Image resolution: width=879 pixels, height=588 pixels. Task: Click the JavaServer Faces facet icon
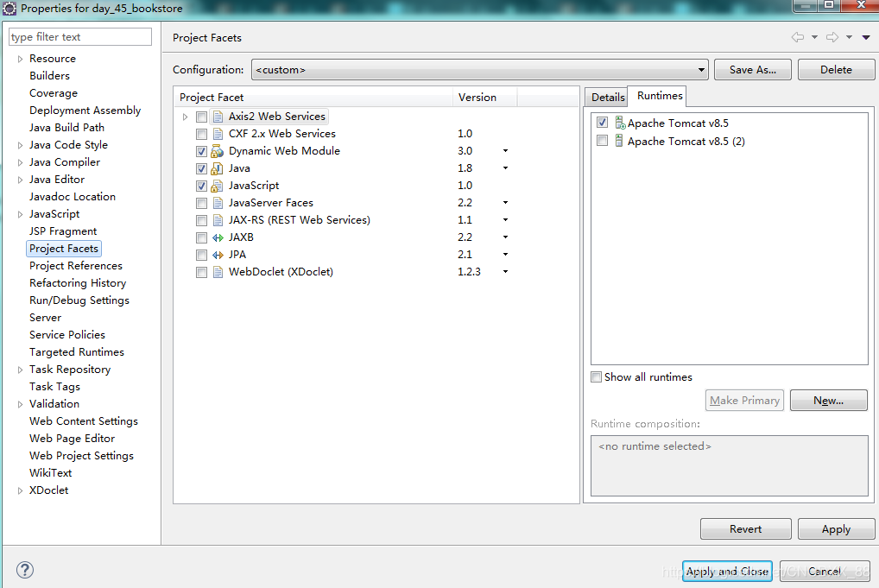(218, 203)
